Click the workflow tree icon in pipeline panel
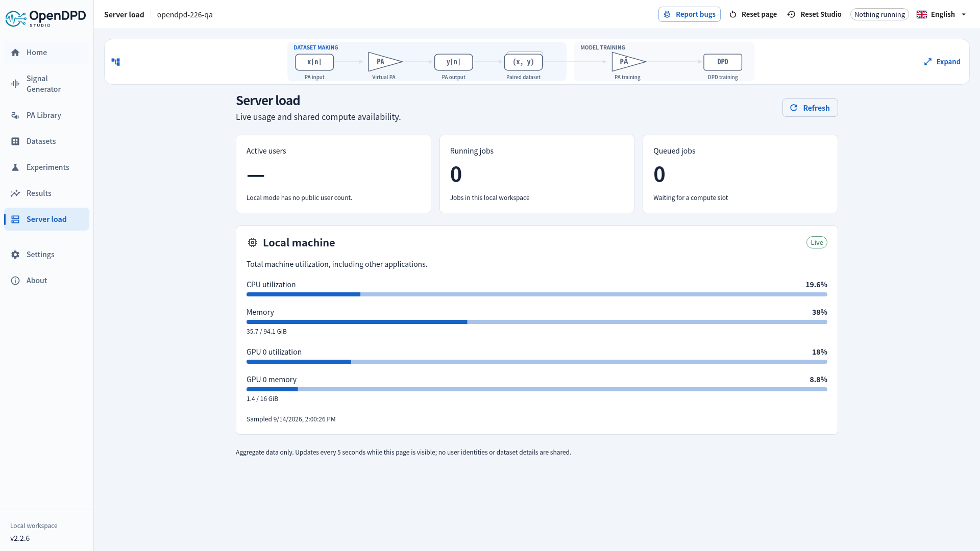Viewport: 980px width, 551px height. (x=116, y=62)
